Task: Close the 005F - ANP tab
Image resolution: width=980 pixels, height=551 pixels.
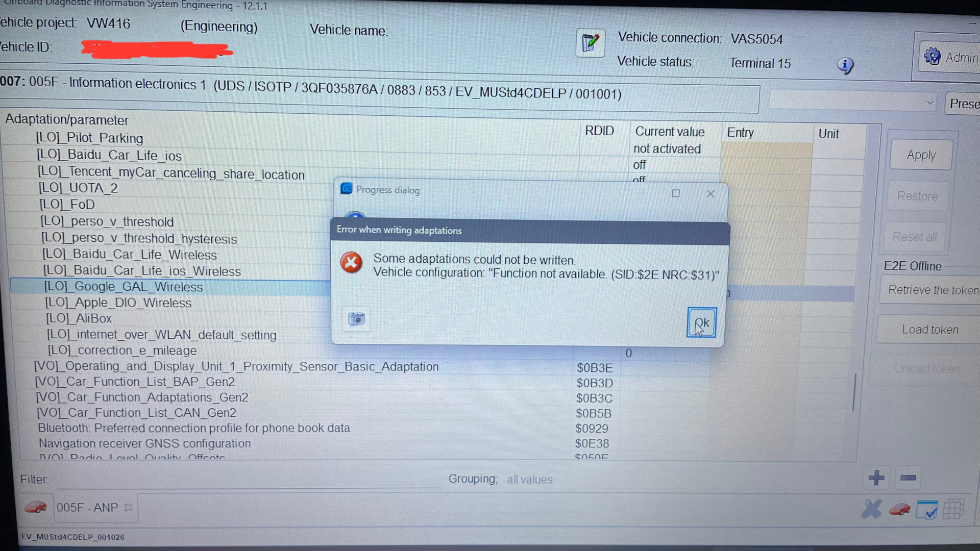Action: coord(127,507)
